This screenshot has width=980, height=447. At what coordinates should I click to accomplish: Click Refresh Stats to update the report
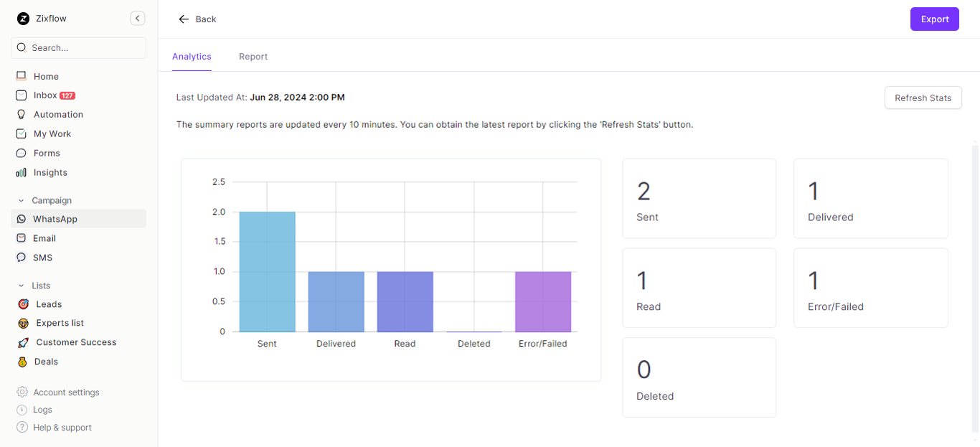[923, 98]
